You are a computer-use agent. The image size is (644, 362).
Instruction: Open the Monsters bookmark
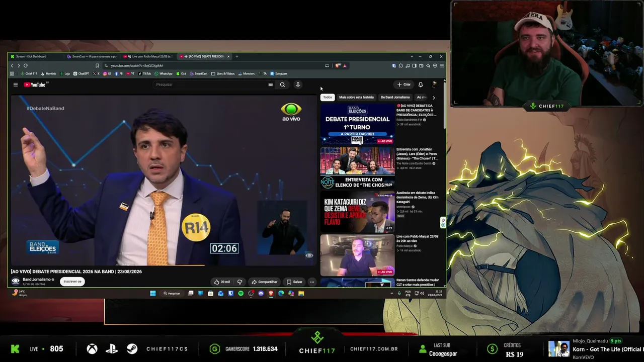click(247, 73)
